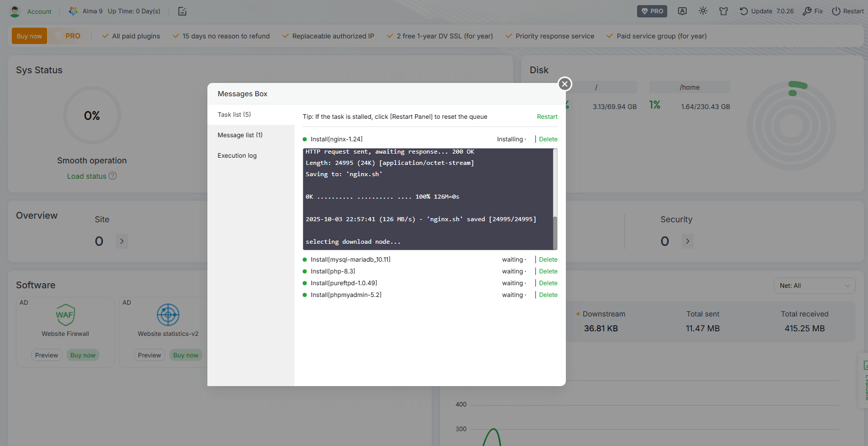Click the Website Firewall WAF icon
The width and height of the screenshot is (868, 446).
(65, 315)
